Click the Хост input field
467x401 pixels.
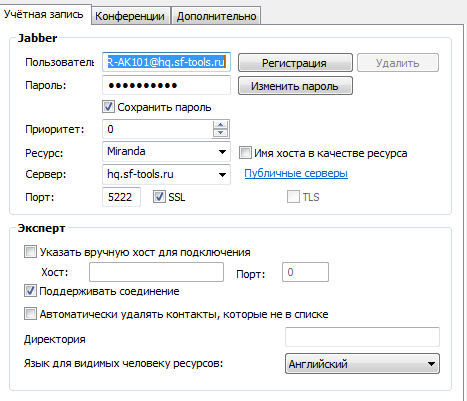(156, 272)
